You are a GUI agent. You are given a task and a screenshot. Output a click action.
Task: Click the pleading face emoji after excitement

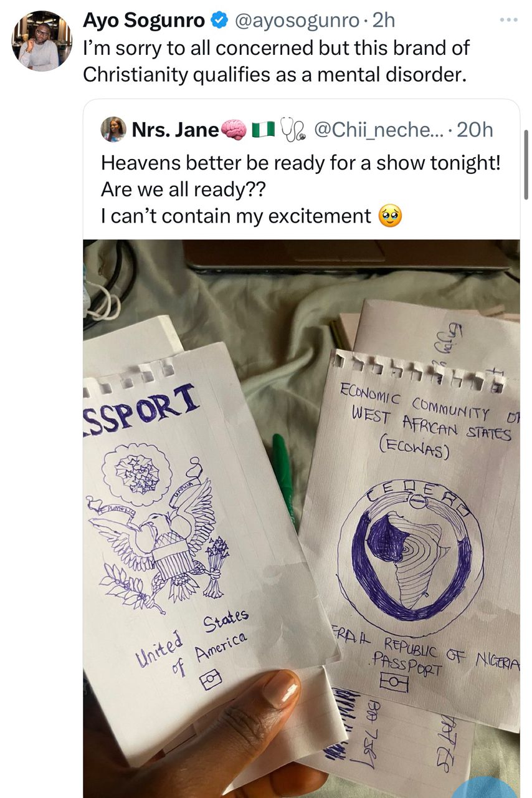(391, 216)
